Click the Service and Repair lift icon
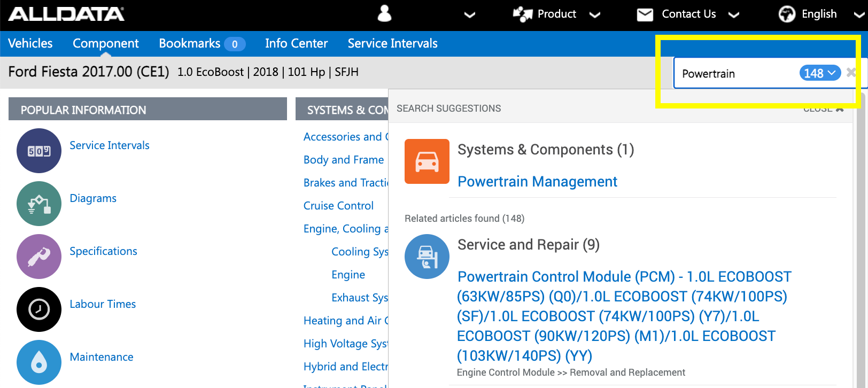This screenshot has width=868, height=388. coord(427,257)
